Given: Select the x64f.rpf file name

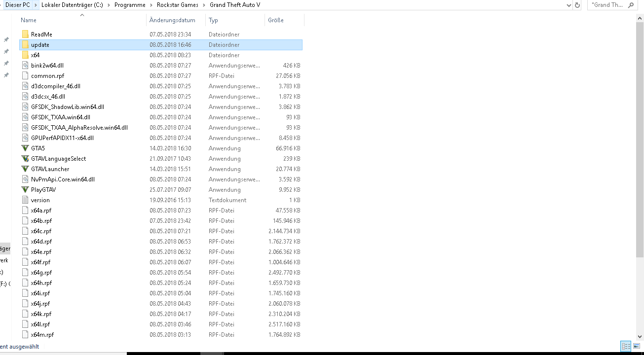Looking at the screenshot, I should coord(40,262).
